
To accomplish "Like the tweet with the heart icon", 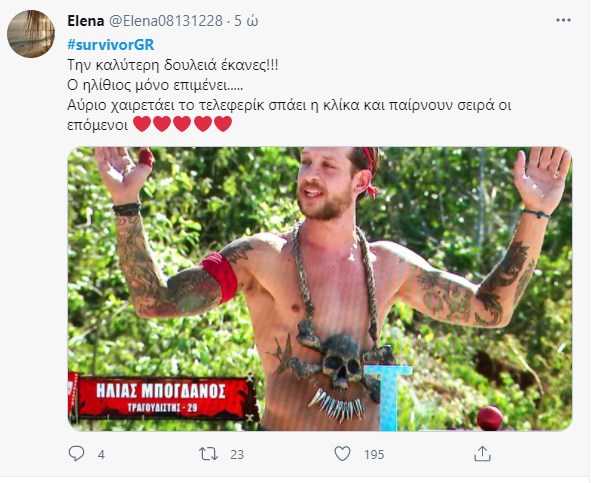I will click(342, 454).
